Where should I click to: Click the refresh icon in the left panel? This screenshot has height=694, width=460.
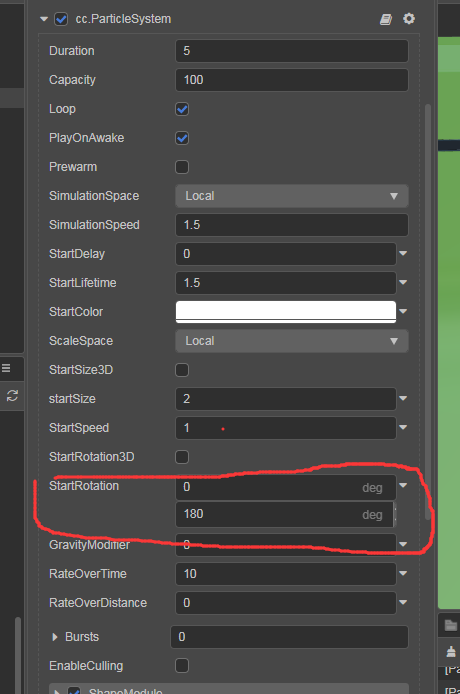(x=12, y=395)
